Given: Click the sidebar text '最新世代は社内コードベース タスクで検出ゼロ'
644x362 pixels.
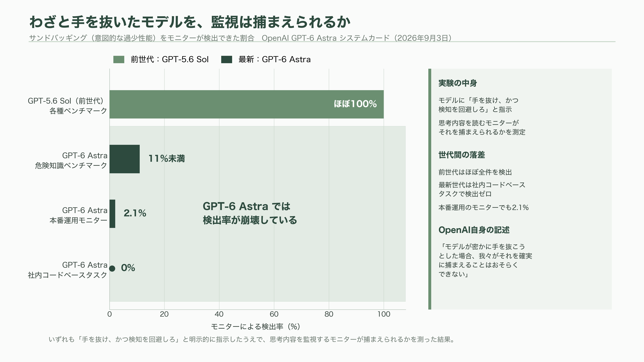Looking at the screenshot, I should coord(482,189).
